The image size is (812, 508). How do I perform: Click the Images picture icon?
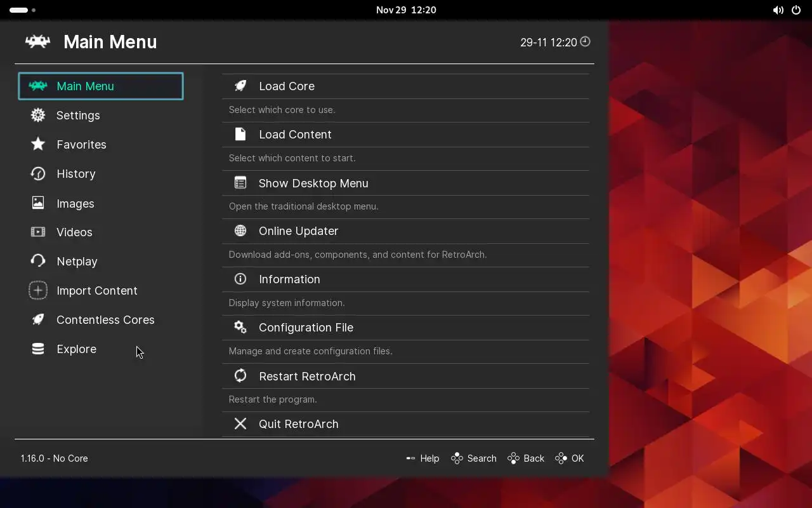click(x=38, y=203)
